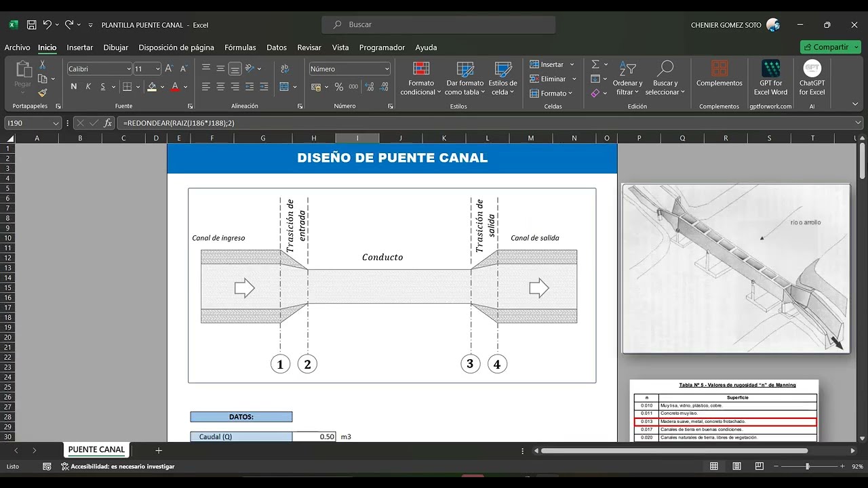The height and width of the screenshot is (488, 868).
Task: Click the AutoSum sigma icon
Action: click(595, 64)
